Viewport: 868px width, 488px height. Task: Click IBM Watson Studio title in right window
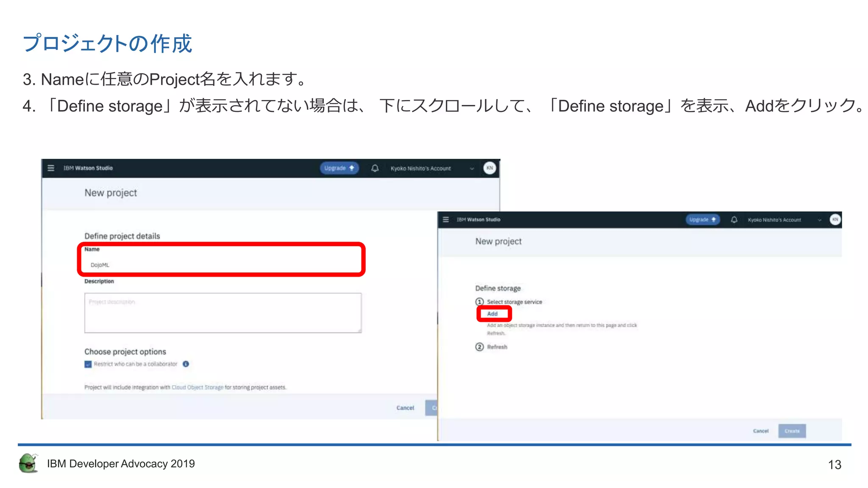click(479, 219)
